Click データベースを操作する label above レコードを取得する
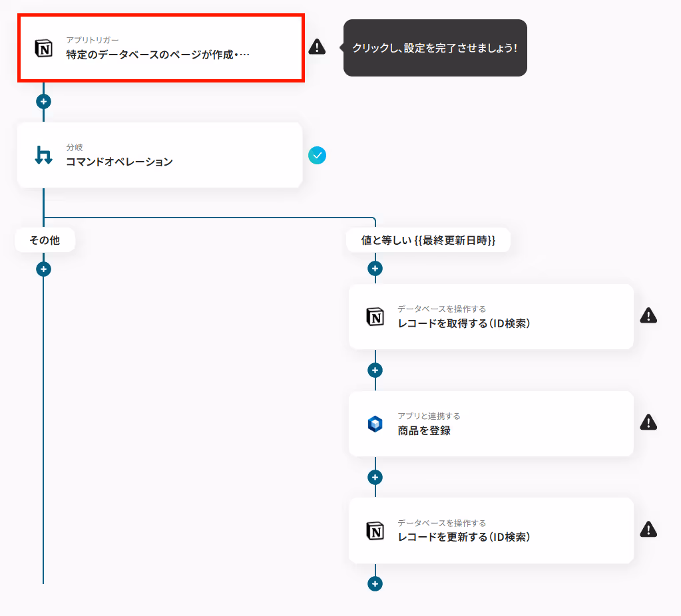 click(442, 309)
